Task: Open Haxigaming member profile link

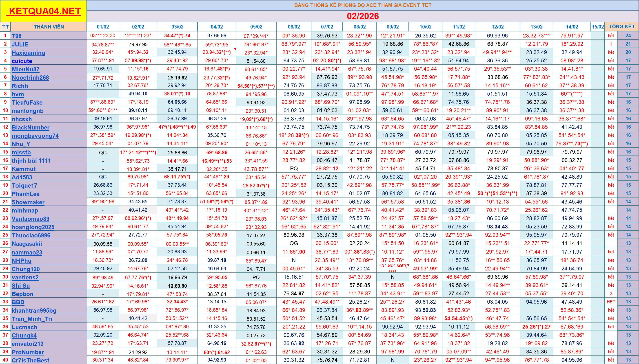Action: pyautogui.click(x=28, y=53)
